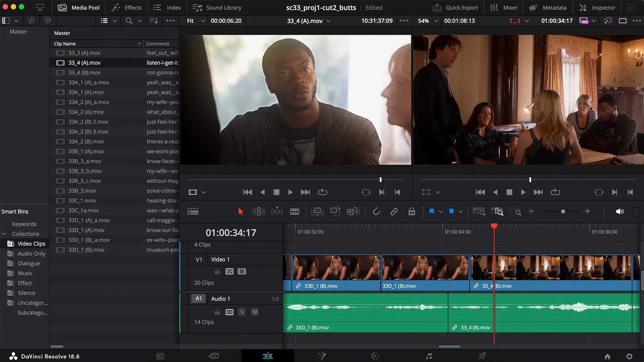
Task: Click the timeline zoom slider handle
Action: (563, 212)
